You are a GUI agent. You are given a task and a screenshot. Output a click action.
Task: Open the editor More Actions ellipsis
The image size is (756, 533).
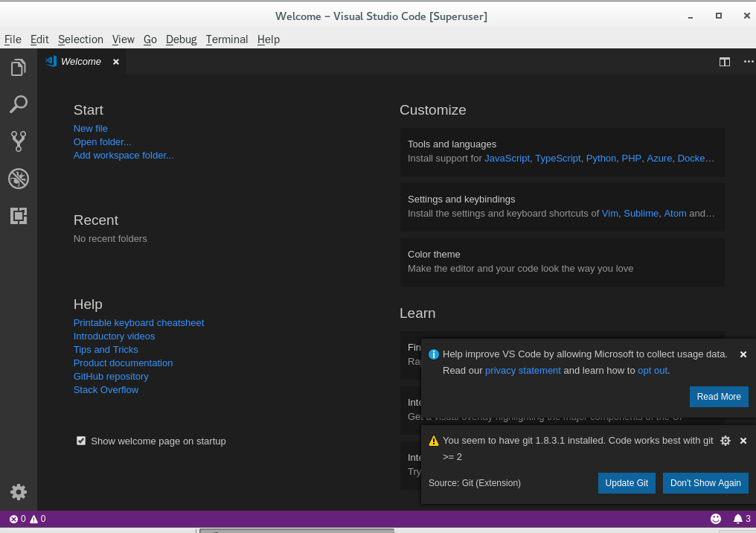pos(749,62)
